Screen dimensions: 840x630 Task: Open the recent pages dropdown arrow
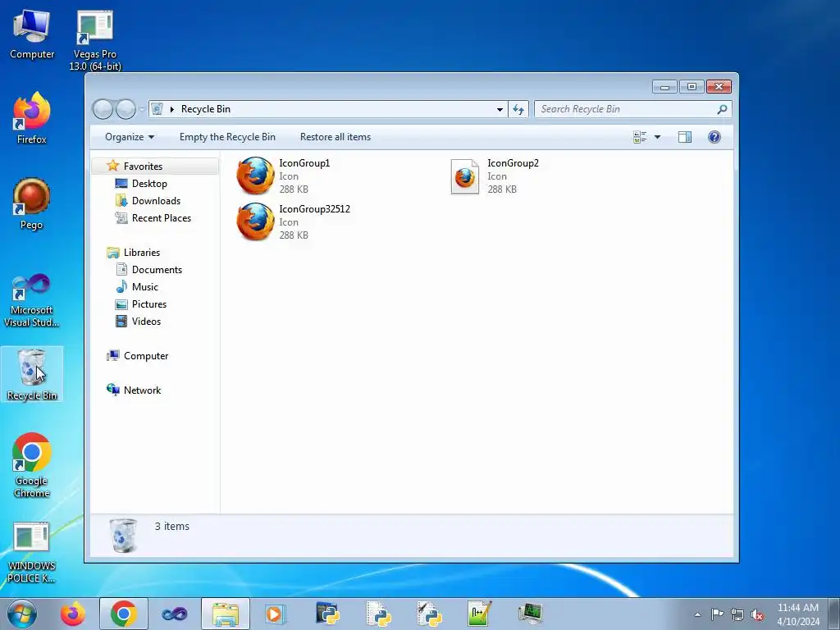[x=141, y=109]
